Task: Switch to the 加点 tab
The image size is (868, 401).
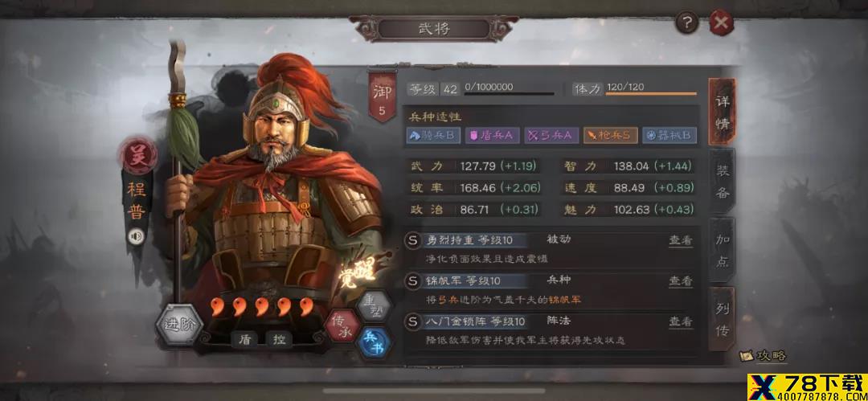Action: [723, 250]
